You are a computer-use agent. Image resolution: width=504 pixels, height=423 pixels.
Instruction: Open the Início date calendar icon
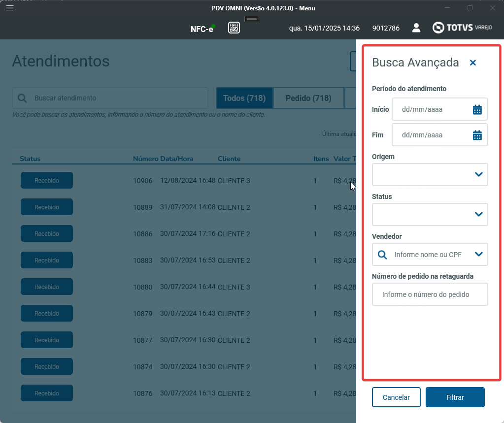[x=477, y=109]
